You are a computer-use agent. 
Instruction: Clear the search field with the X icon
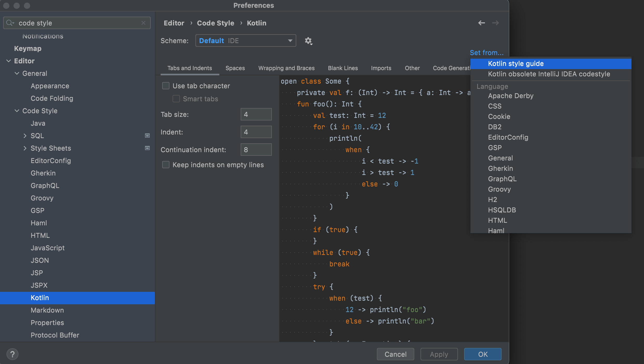[143, 23]
